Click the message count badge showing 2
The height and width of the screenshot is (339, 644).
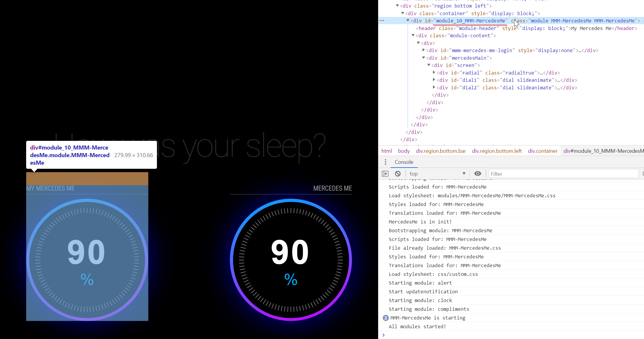tap(385, 318)
